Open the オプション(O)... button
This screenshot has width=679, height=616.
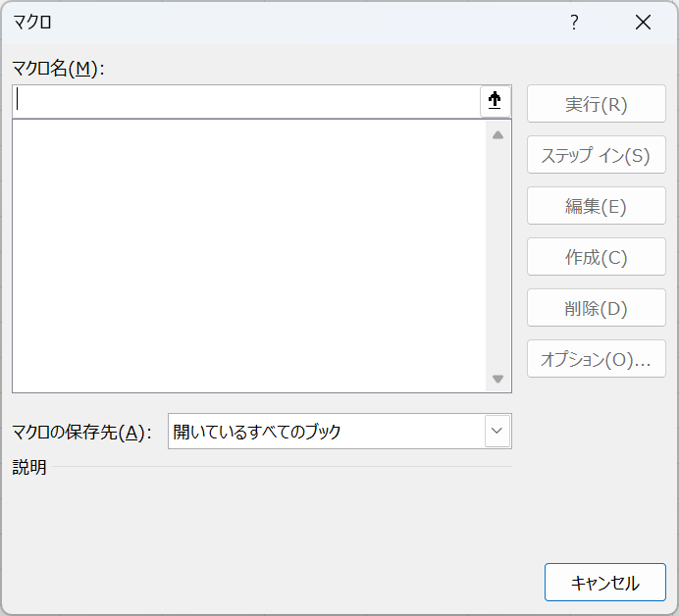pos(596,359)
